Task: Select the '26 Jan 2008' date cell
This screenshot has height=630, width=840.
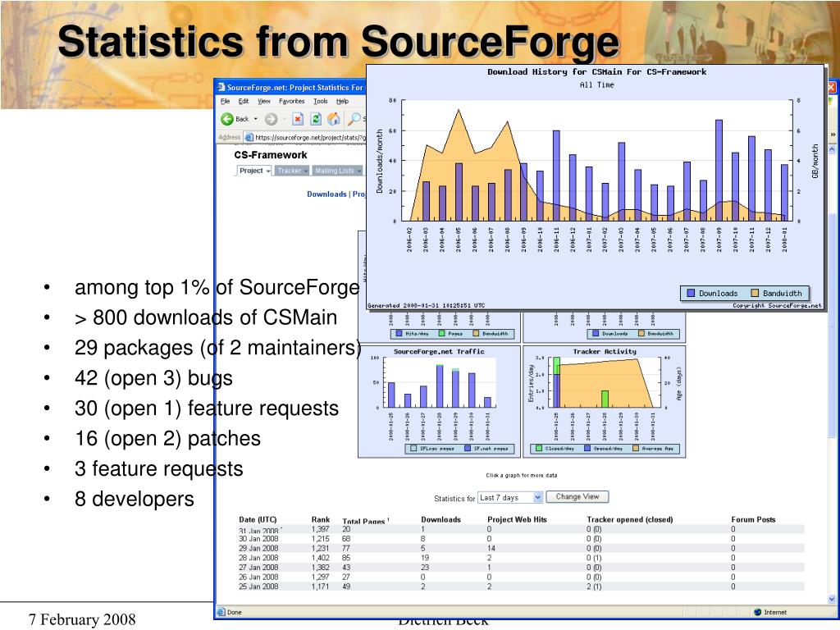Action: tap(258, 577)
